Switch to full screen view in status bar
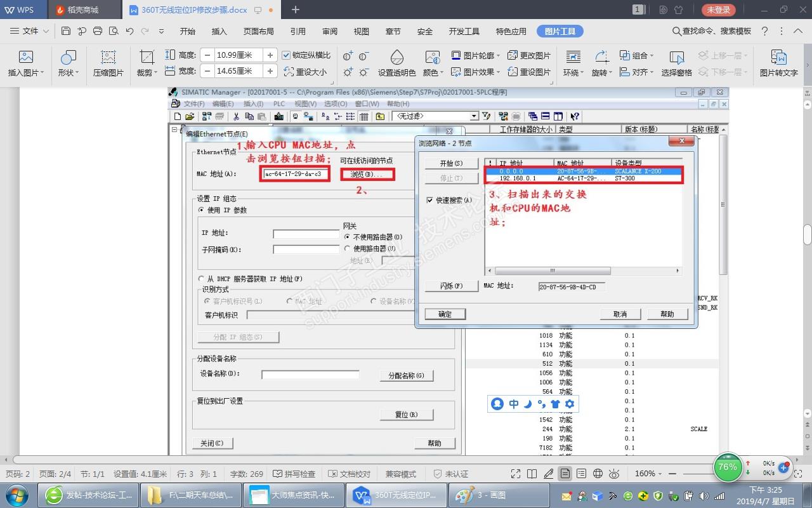The width and height of the screenshot is (812, 508). coord(516,474)
